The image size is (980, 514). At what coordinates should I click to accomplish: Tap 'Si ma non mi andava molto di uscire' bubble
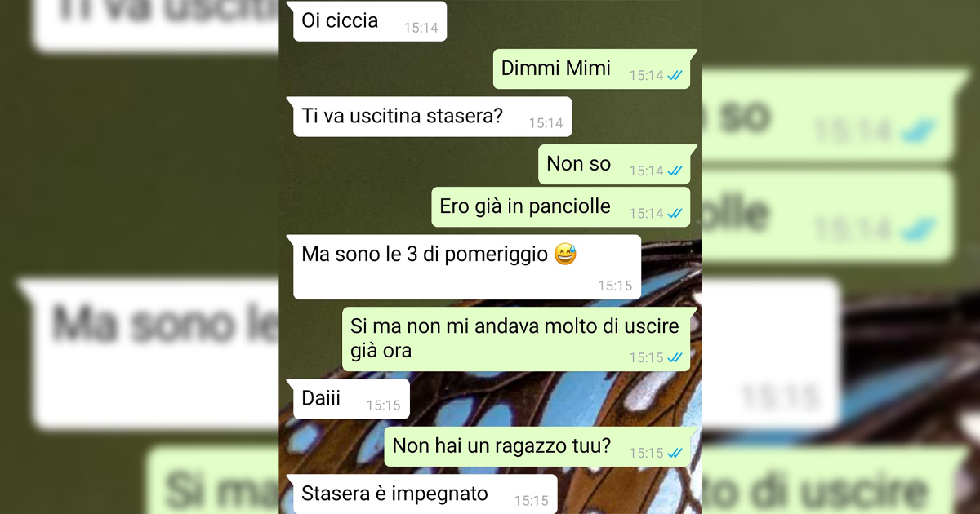coord(517,339)
